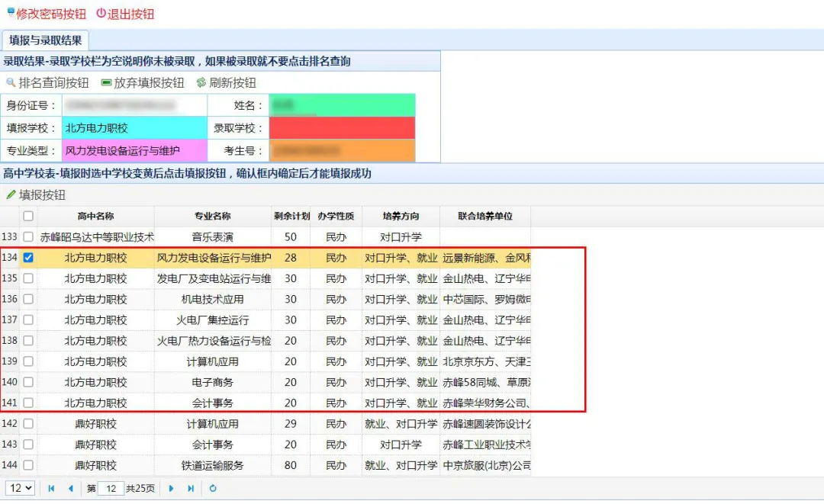
Task: Click the 联合培养单位 column header
Action: click(485, 216)
